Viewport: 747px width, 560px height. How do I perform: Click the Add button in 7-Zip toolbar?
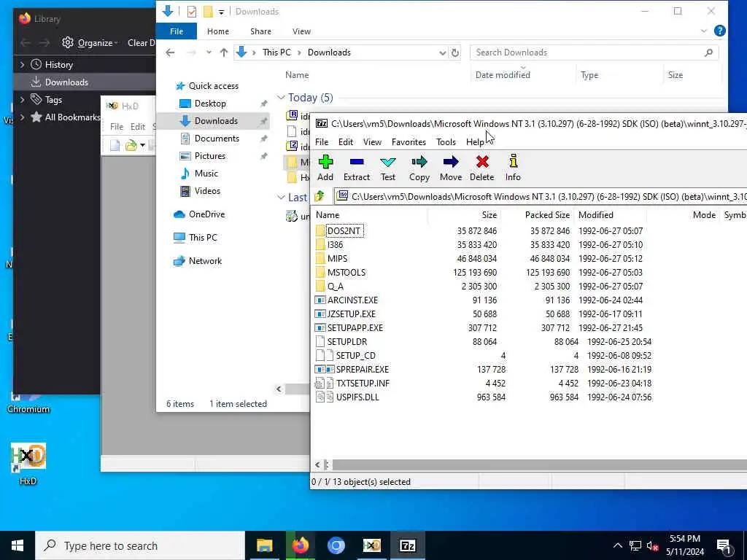[325, 168]
